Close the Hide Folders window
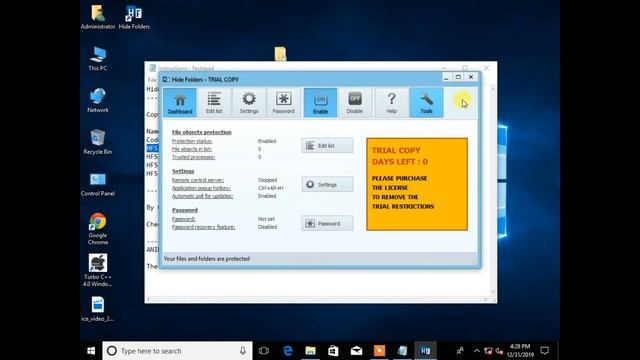The height and width of the screenshot is (360, 640). pos(471,77)
